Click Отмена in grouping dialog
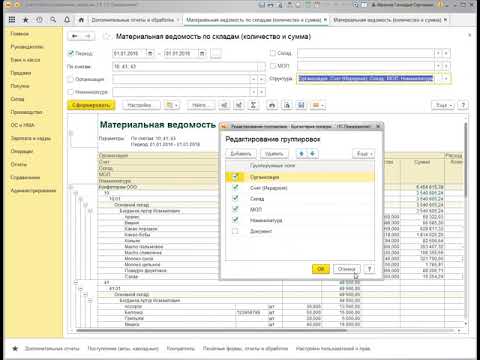Viewport: 480px width, 360px height. pos(346,269)
